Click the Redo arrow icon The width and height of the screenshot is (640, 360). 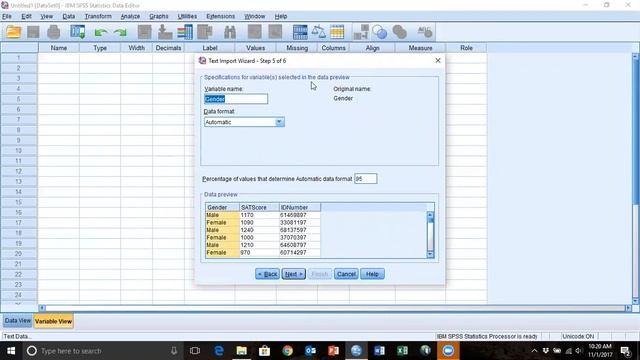pyautogui.click(x=120, y=32)
